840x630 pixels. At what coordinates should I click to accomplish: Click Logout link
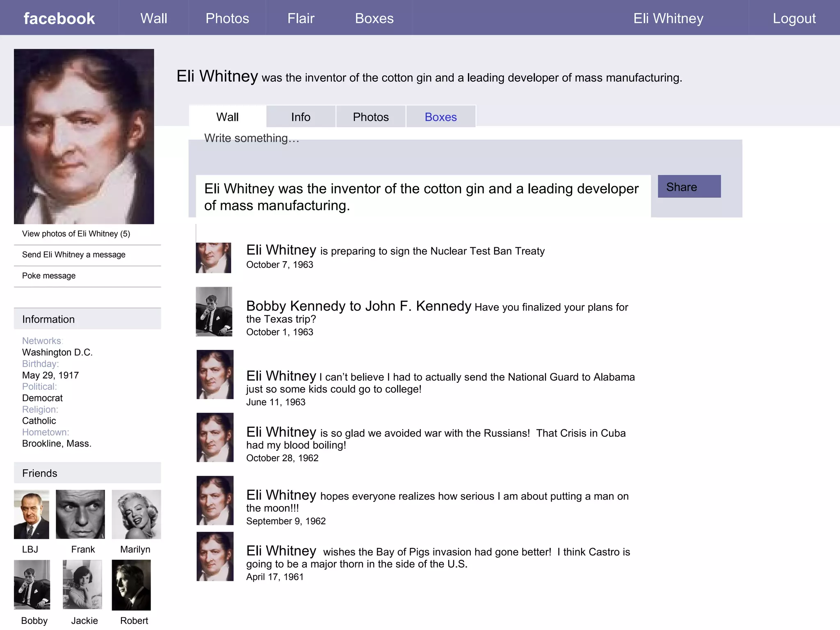(x=794, y=18)
